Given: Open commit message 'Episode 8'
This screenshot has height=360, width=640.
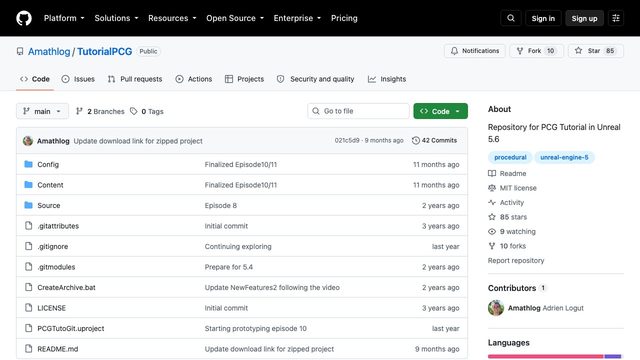Looking at the screenshot, I should click(221, 205).
